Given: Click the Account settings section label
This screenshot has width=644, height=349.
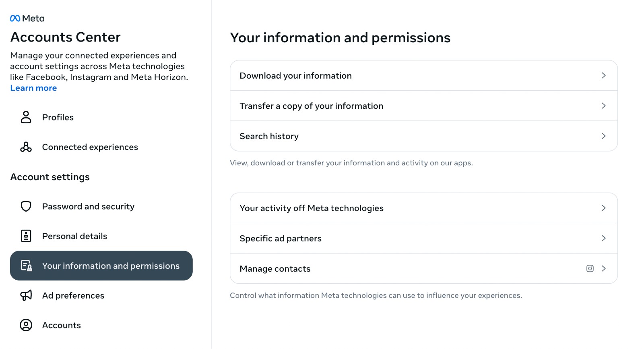Looking at the screenshot, I should pyautogui.click(x=50, y=177).
